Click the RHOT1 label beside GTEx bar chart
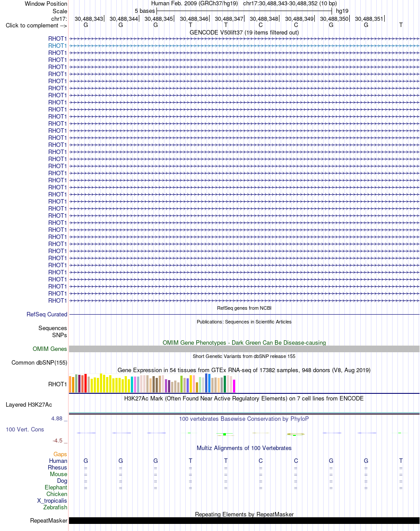The height and width of the screenshot is (531, 420). point(57,384)
